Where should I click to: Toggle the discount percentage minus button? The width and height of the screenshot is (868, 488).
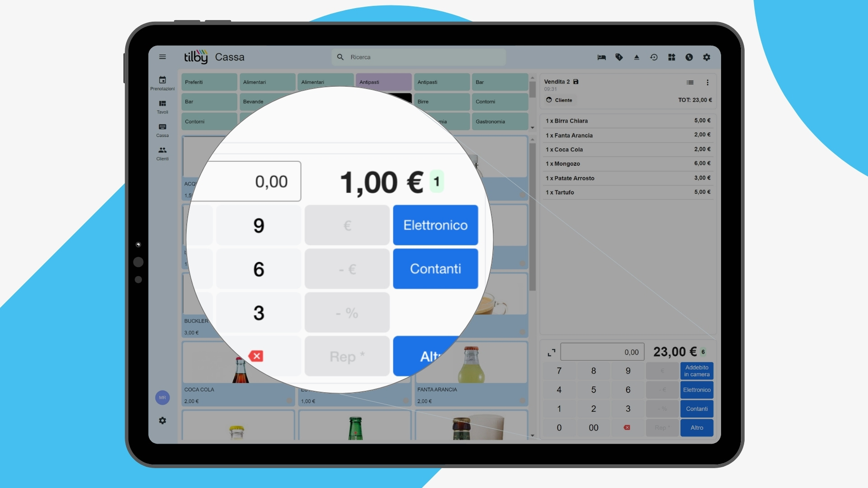pos(346,312)
